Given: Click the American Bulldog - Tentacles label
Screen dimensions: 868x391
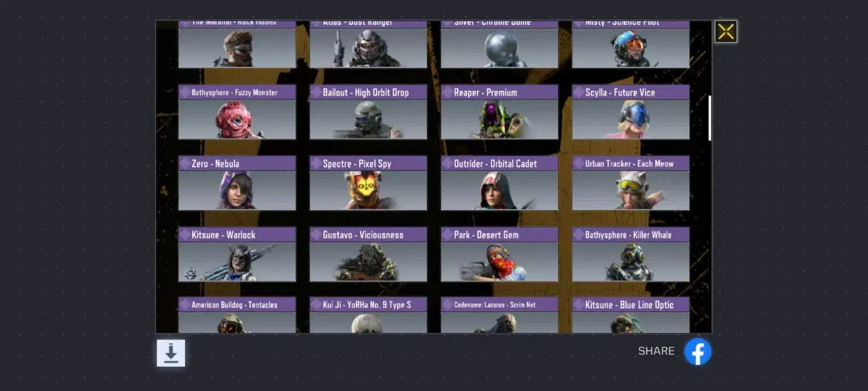Looking at the screenshot, I should point(234,305).
